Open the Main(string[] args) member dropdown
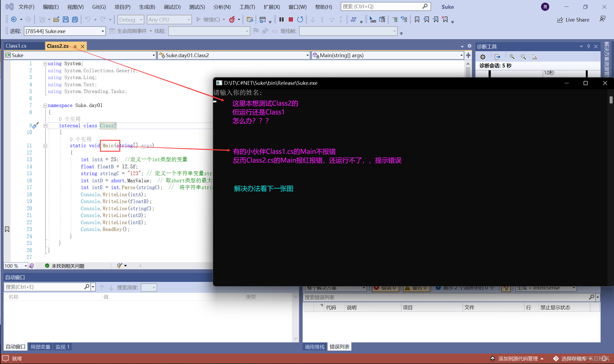The width and height of the screenshot is (614, 364). tap(388, 55)
